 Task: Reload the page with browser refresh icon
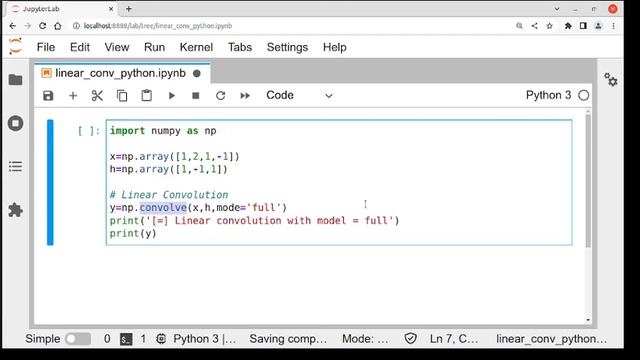(42, 26)
